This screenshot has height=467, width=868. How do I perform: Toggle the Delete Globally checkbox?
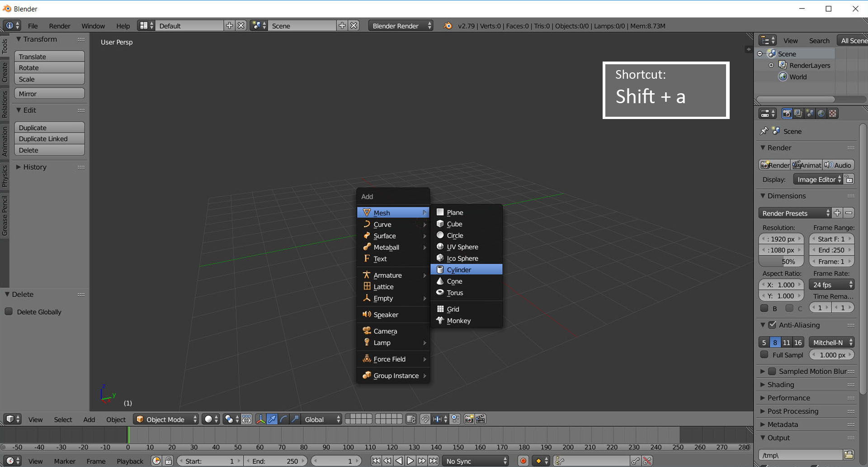[9, 312]
